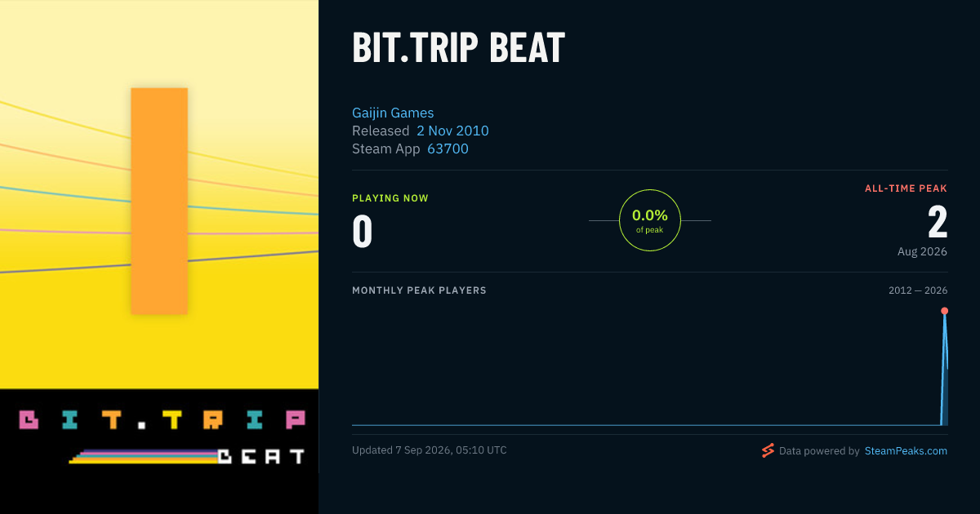Viewport: 980px width, 514px height.
Task: Click the rainbow stripe trail beside BEAT
Action: click(x=144, y=457)
